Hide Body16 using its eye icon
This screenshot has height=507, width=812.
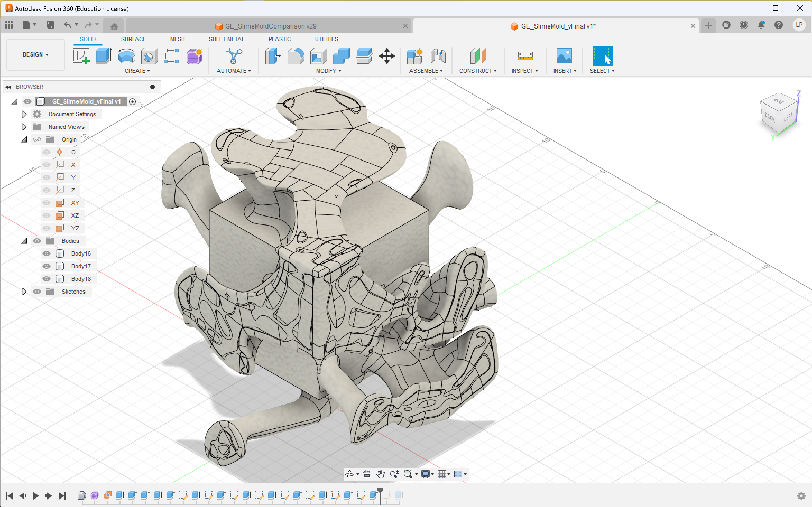tap(46, 253)
